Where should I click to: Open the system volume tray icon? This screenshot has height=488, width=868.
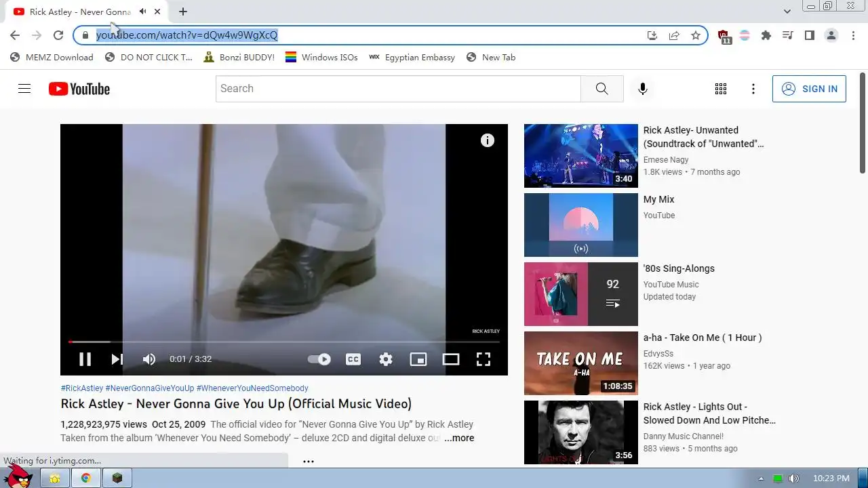click(794, 479)
